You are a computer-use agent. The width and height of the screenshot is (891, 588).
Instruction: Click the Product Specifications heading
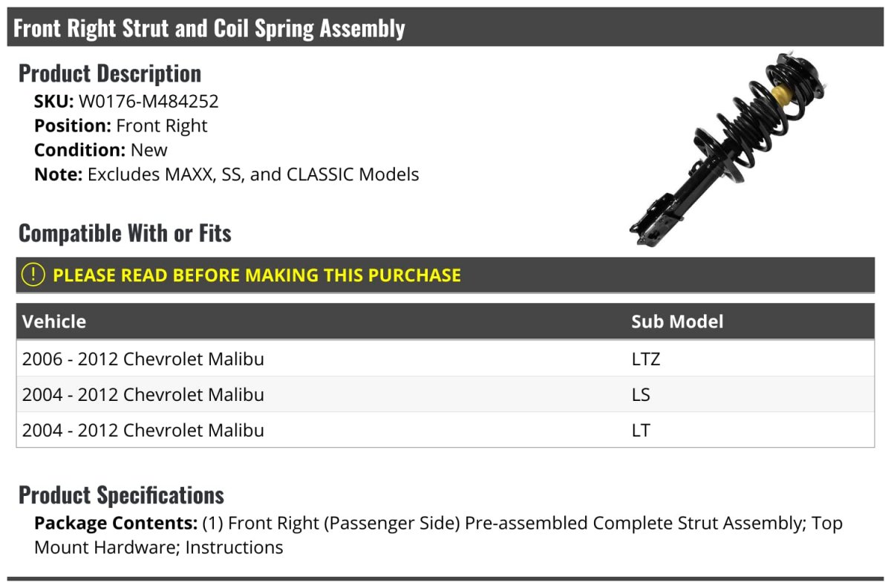pos(121,494)
